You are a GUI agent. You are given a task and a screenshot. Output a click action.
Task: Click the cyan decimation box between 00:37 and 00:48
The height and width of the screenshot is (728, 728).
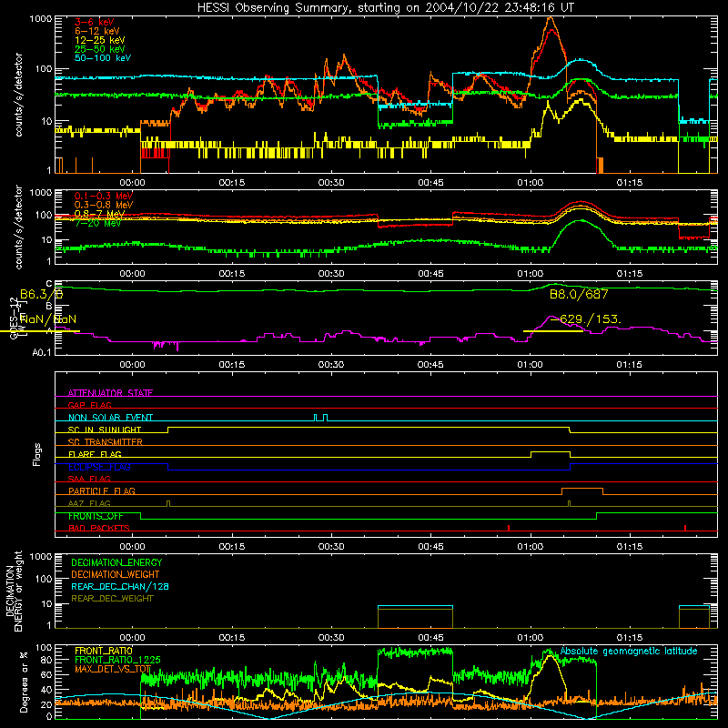tap(415, 617)
